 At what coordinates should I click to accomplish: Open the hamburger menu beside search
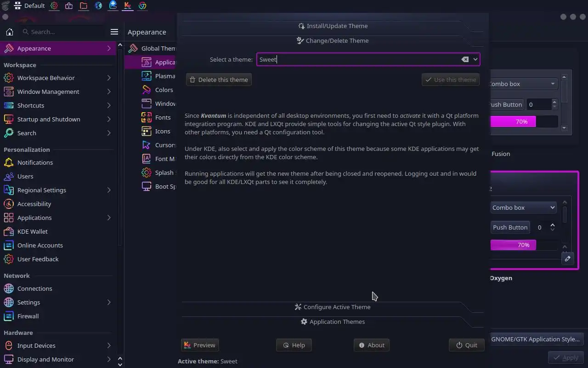114,32
